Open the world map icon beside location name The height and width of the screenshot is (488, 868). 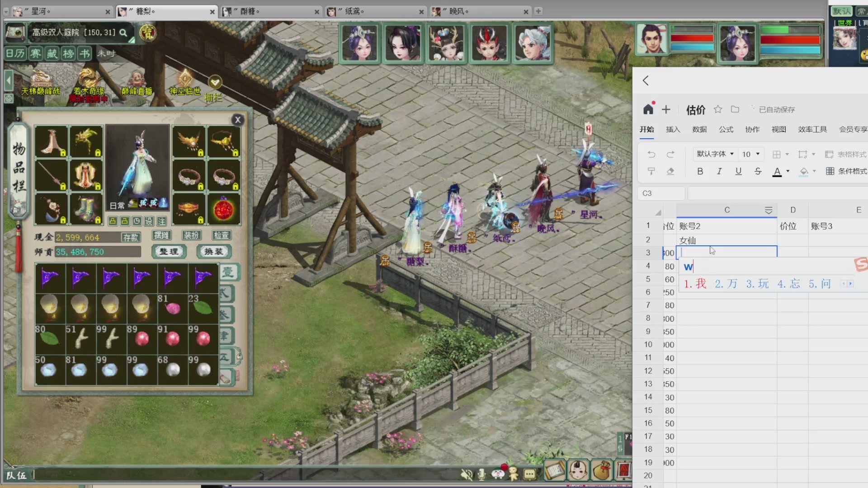[15, 32]
